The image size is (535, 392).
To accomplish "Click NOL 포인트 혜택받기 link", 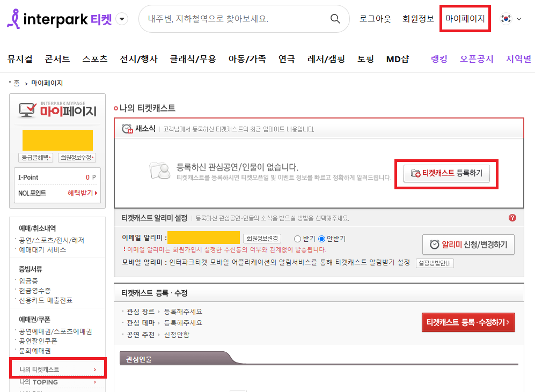I will (82, 193).
